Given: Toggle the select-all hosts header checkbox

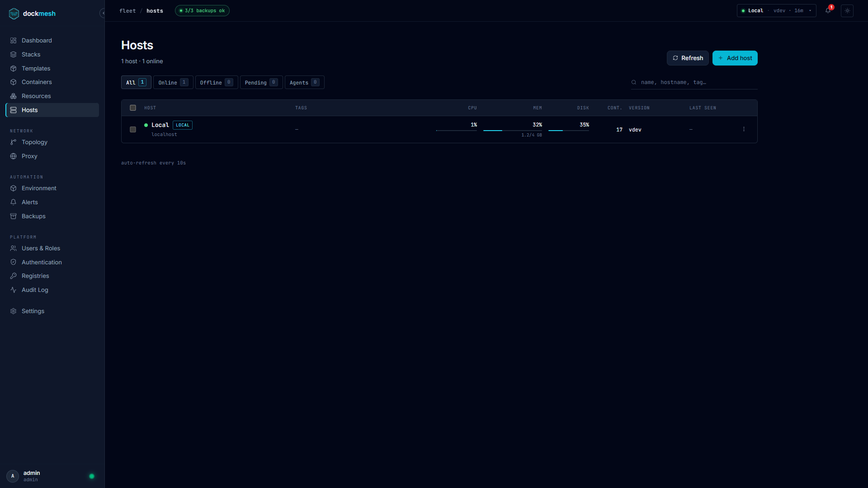Looking at the screenshot, I should point(133,108).
